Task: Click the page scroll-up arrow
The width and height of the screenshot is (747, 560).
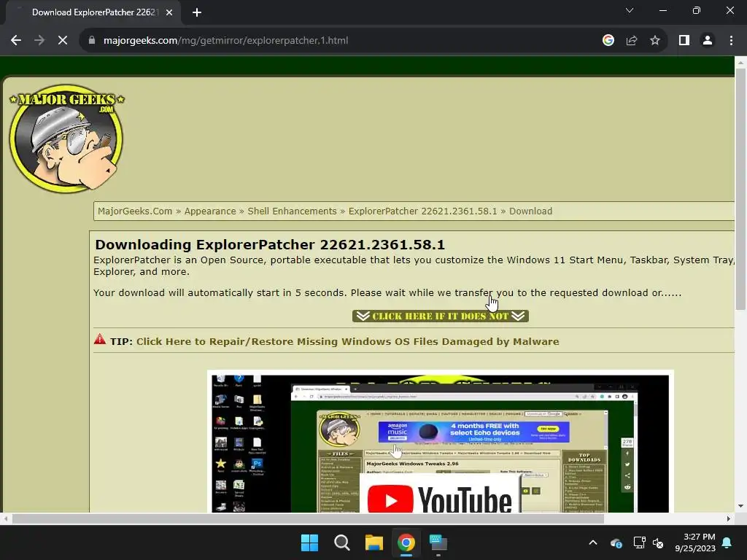Action: [740, 63]
